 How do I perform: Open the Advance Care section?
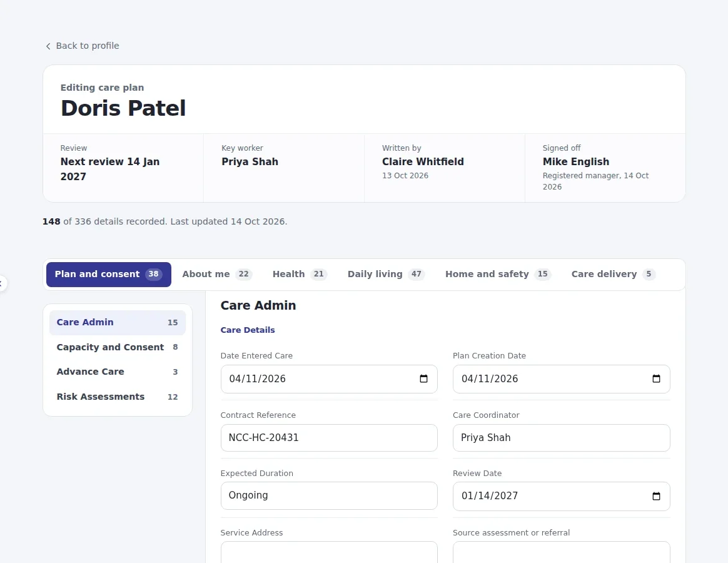click(118, 372)
